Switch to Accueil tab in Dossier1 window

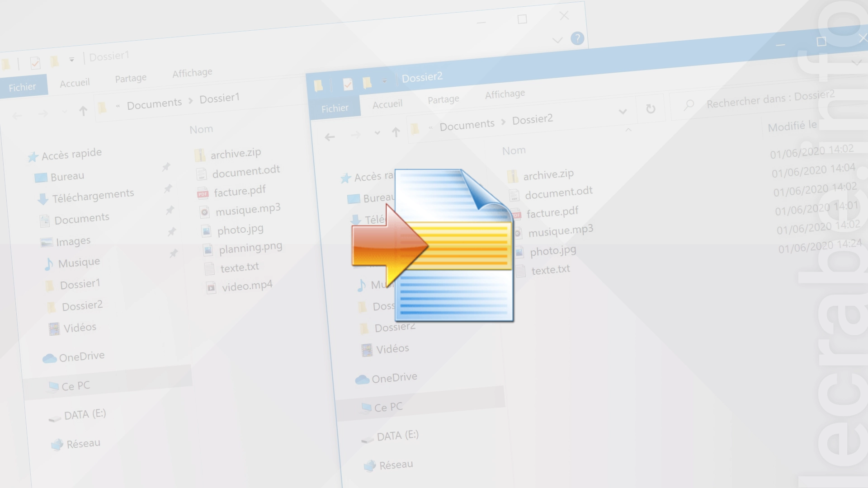tap(75, 83)
